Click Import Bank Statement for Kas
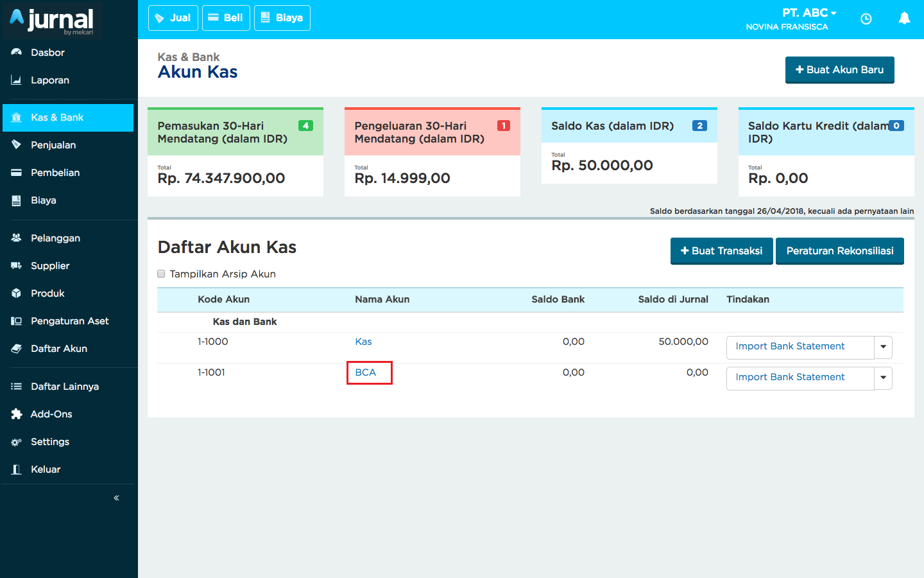This screenshot has height=578, width=924. (x=790, y=347)
